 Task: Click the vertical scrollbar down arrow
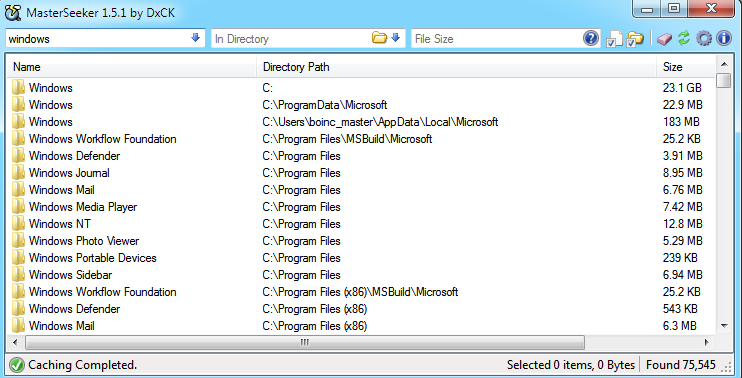pyautogui.click(x=724, y=325)
